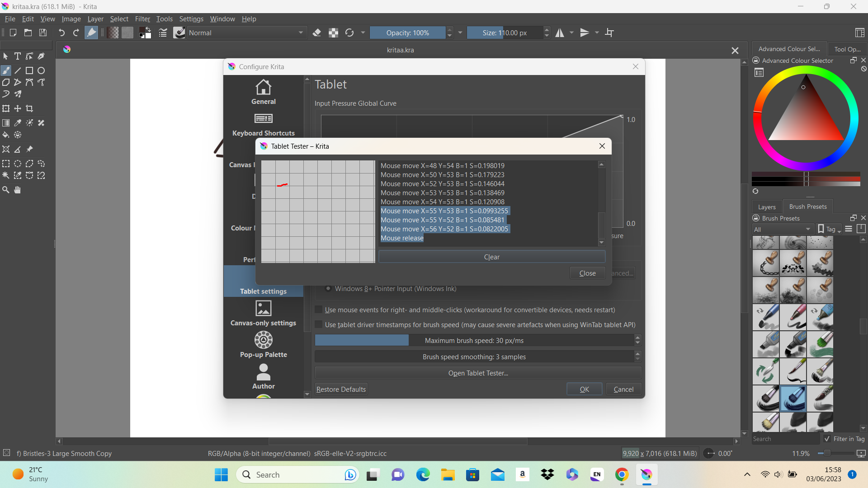Switch to the Layers tab
The image size is (868, 488).
point(766,206)
